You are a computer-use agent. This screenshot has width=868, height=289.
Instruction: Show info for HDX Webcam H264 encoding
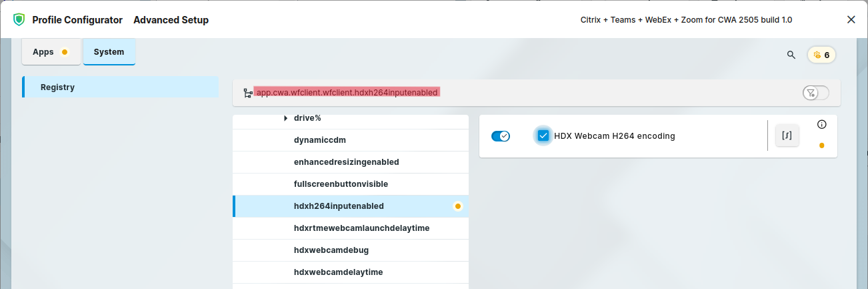tap(821, 124)
